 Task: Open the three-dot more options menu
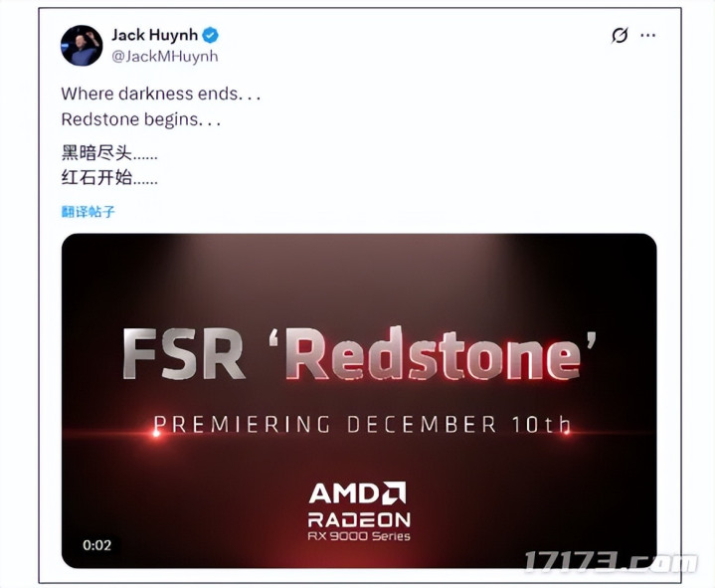coord(648,35)
